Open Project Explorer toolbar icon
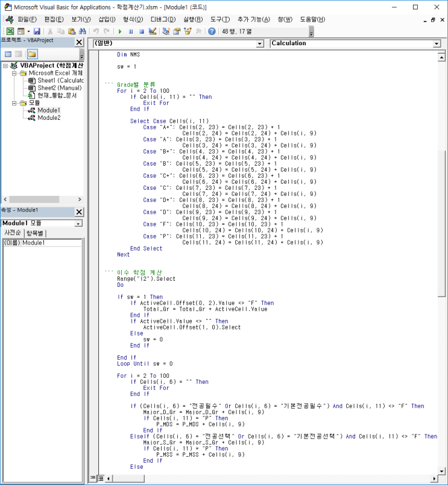 coord(166,31)
